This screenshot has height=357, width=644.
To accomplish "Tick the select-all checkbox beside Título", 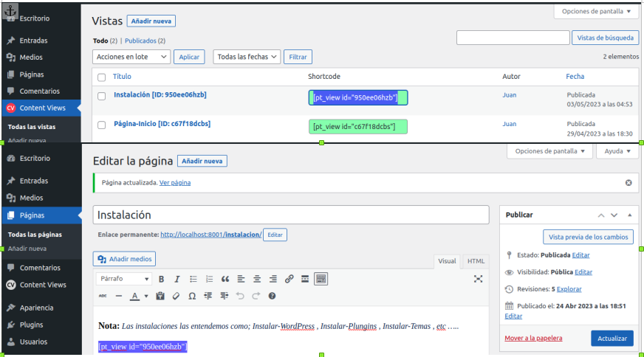I will click(x=101, y=77).
